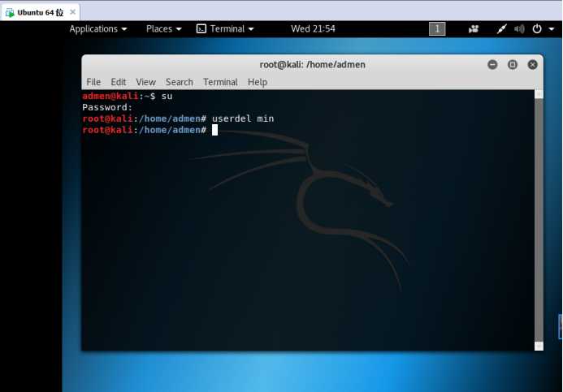The image size is (563, 392).
Task: Close the terminal window
Action: coord(532,65)
